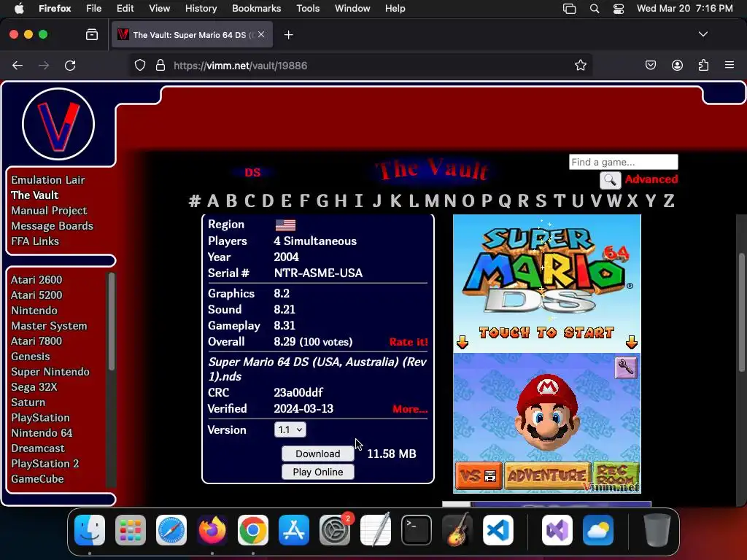Open the Emulation Lair sidebar link

tap(47, 180)
